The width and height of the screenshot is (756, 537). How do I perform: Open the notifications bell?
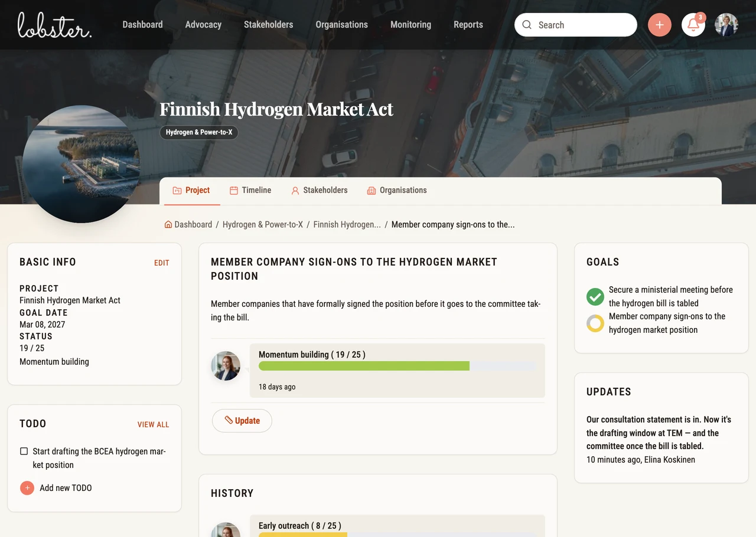tap(693, 25)
